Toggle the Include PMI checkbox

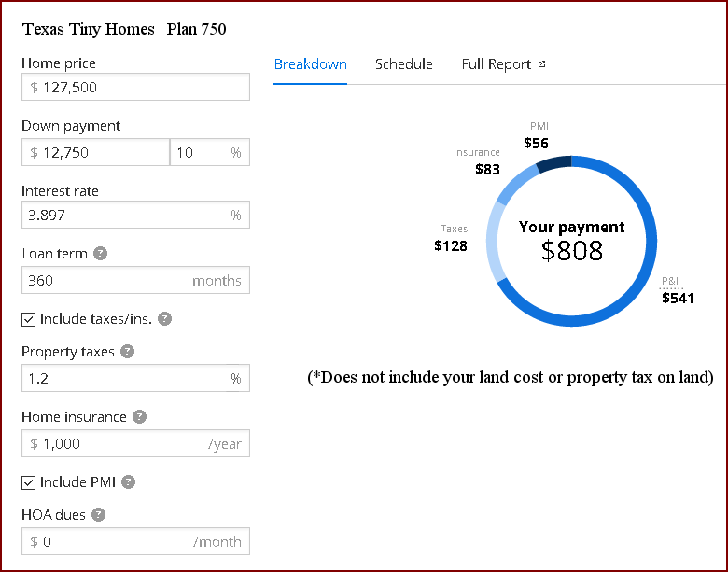[x=29, y=482]
